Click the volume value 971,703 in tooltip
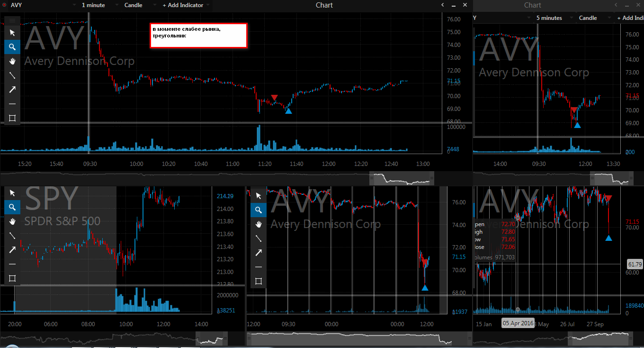 [x=505, y=257]
